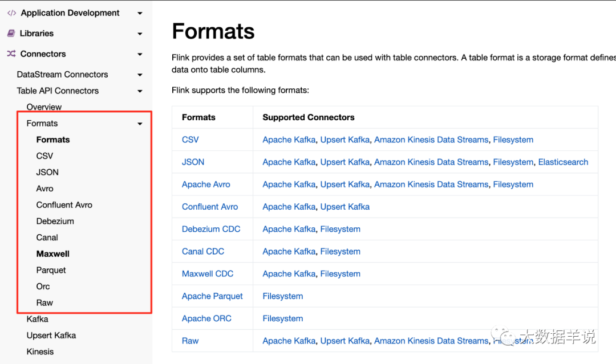Click Elasticsearch link in JSON row
This screenshot has height=364, width=616.
pyautogui.click(x=563, y=162)
